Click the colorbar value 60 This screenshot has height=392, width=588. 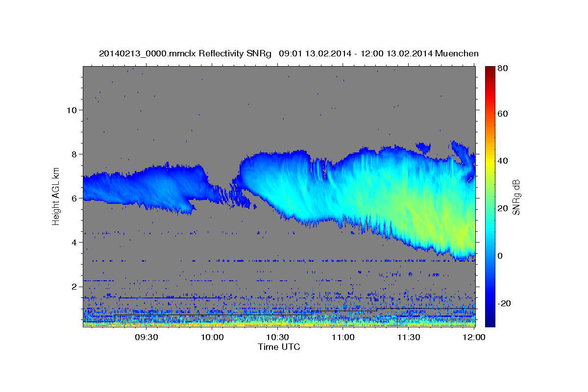tap(502, 114)
